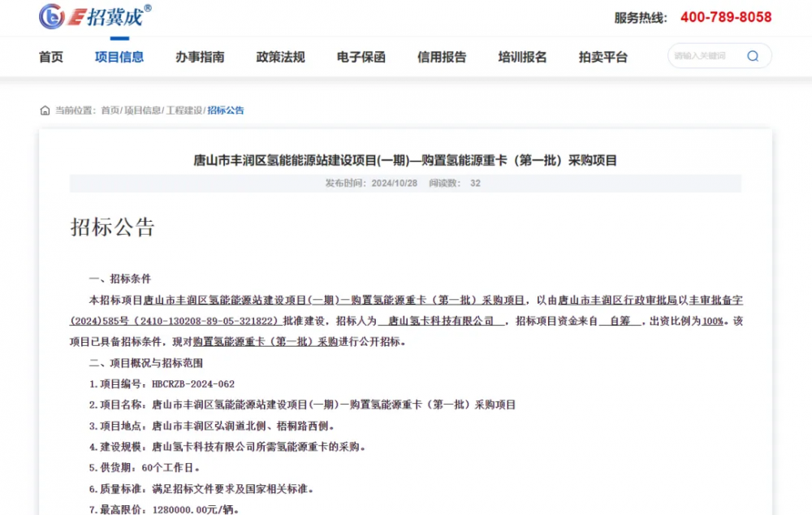Select 项目信息 in the top navigation
Image resolution: width=812 pixels, height=515 pixels.
(119, 57)
